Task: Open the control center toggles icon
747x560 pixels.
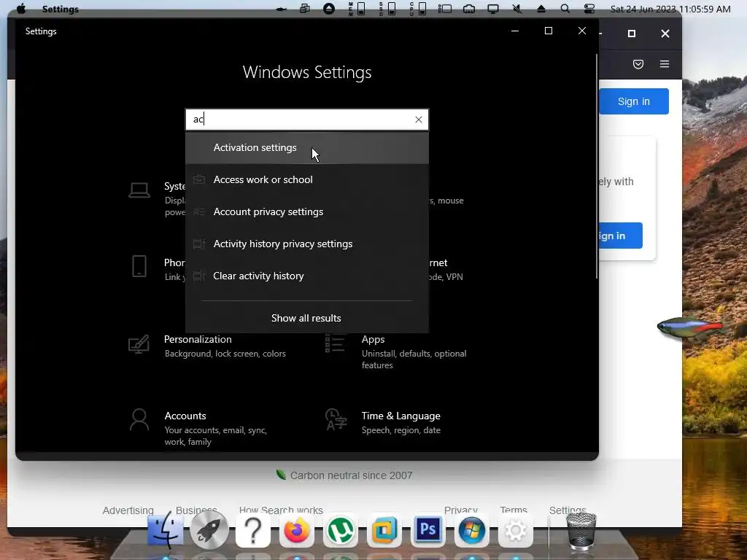Action: 589,9
